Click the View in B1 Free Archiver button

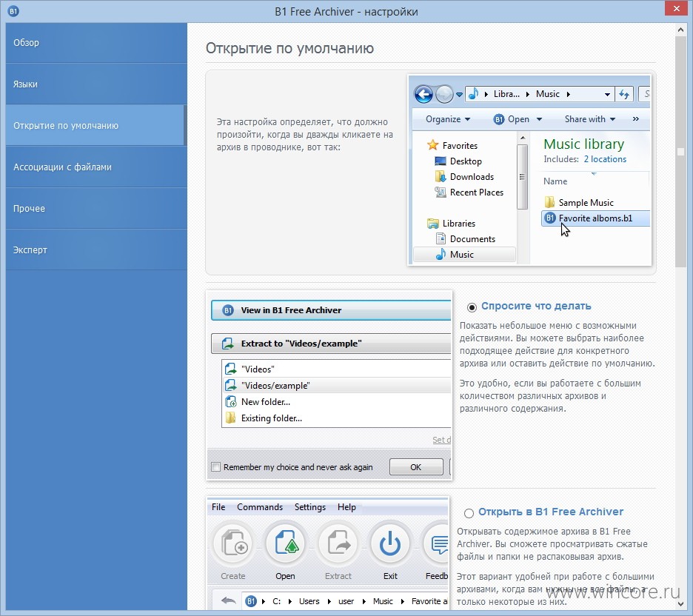tap(331, 310)
